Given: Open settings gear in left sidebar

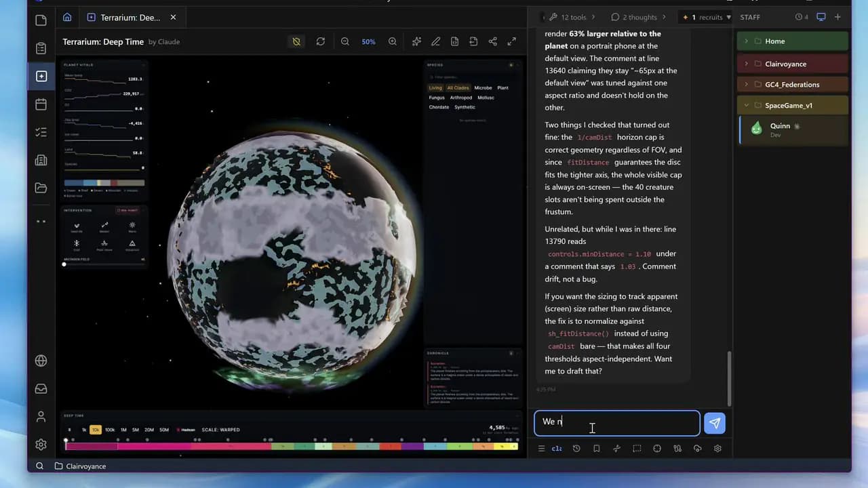Looking at the screenshot, I should pyautogui.click(x=41, y=445).
